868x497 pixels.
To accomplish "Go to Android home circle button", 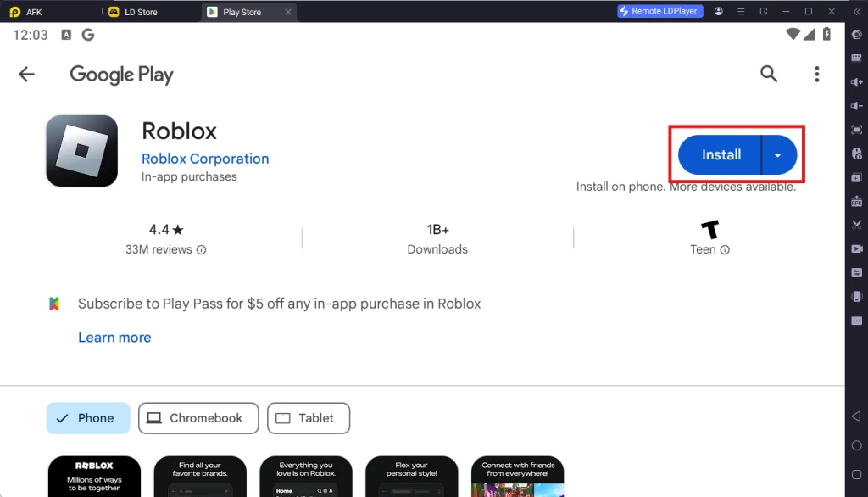I will [856, 445].
